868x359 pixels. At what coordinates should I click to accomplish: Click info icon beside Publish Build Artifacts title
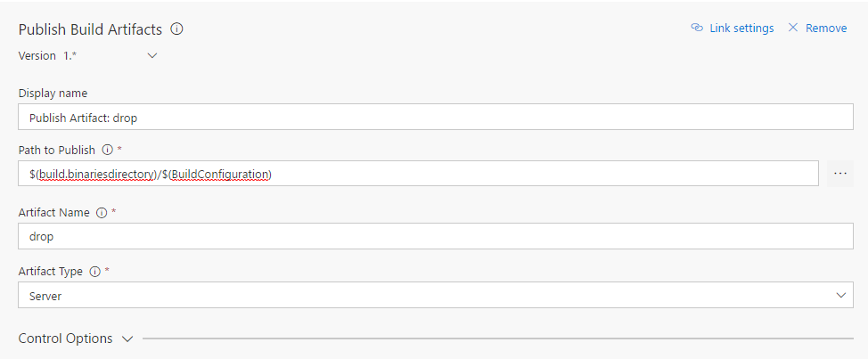176,29
